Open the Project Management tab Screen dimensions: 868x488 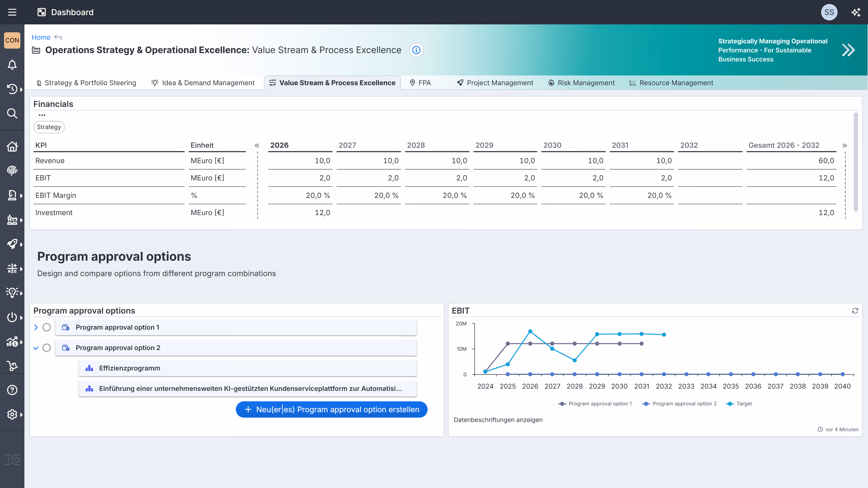click(x=495, y=83)
